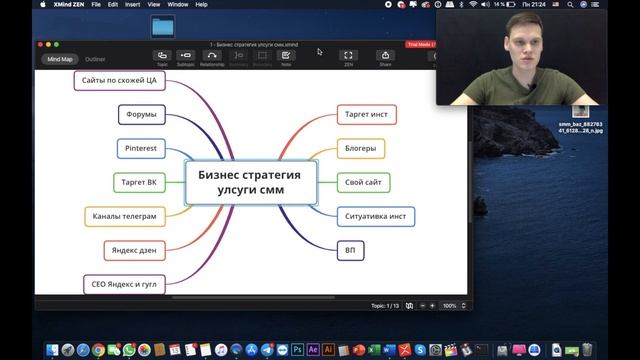Open the 100% zoom level dropdown
This screenshot has width=640, height=360.
(x=450, y=306)
